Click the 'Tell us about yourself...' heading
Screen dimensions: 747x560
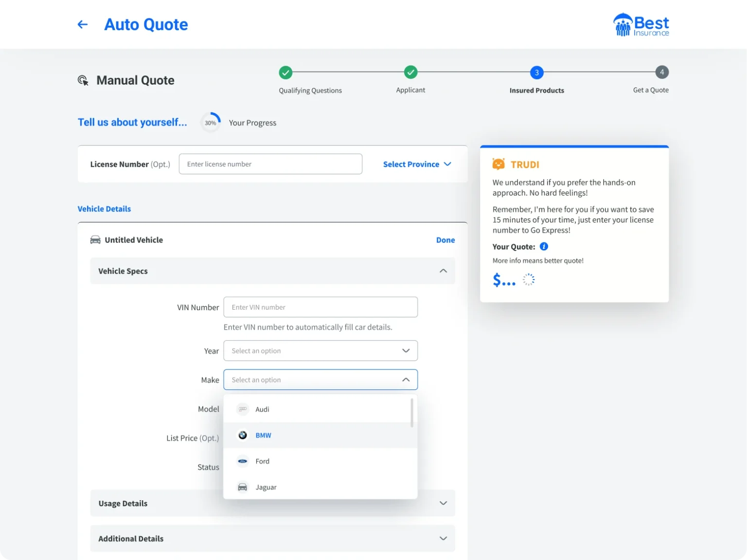[x=132, y=122]
